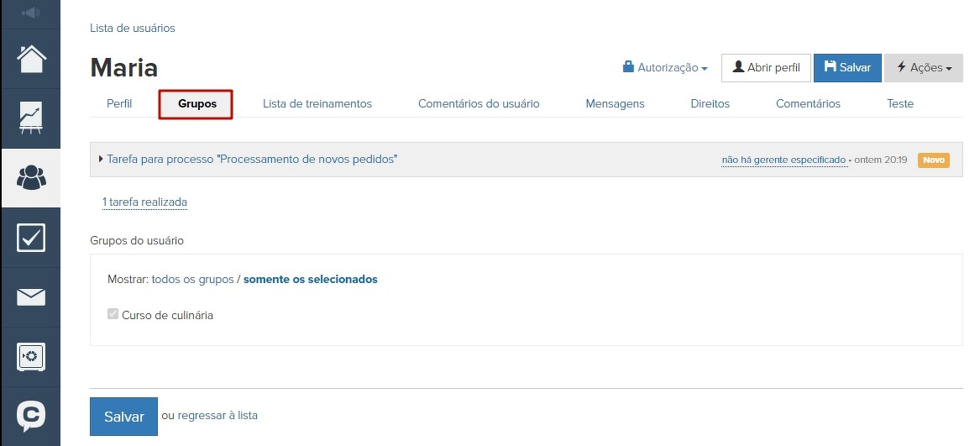Viewport: 980px width, 446px height.
Task: Open the tasks checkmark icon in sidebar
Action: coord(31,238)
